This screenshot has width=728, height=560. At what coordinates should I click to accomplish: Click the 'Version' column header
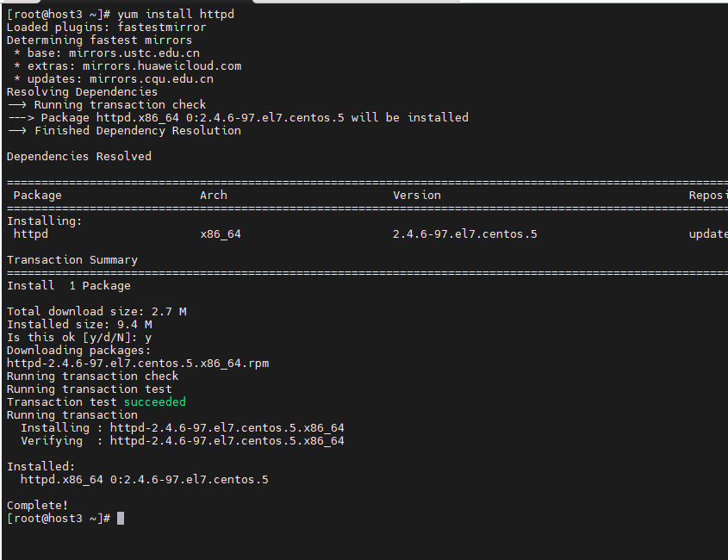(417, 195)
